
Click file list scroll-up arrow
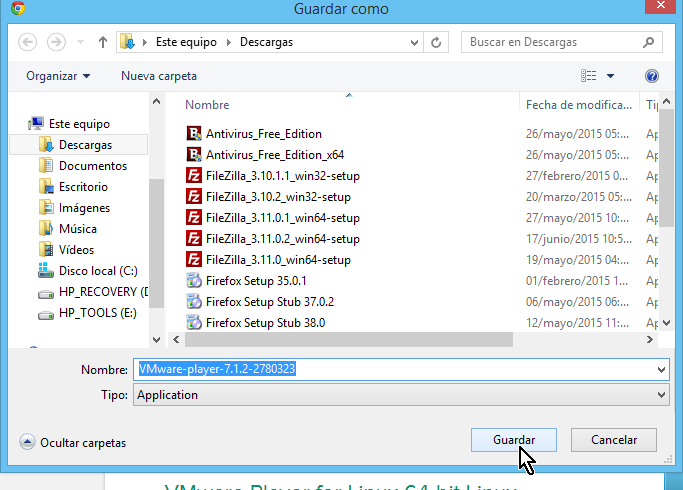[x=666, y=102]
